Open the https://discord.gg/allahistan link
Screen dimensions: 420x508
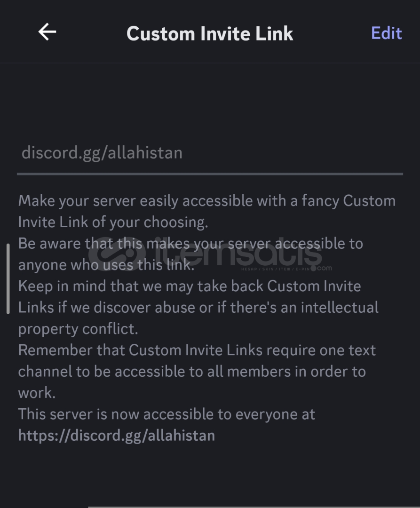pos(117,436)
